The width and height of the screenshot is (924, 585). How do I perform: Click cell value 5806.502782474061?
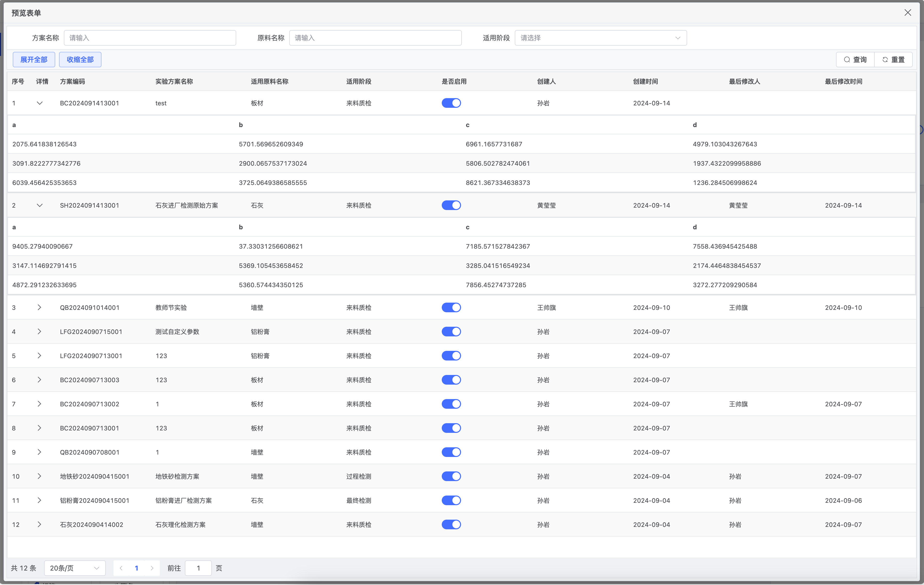(498, 163)
